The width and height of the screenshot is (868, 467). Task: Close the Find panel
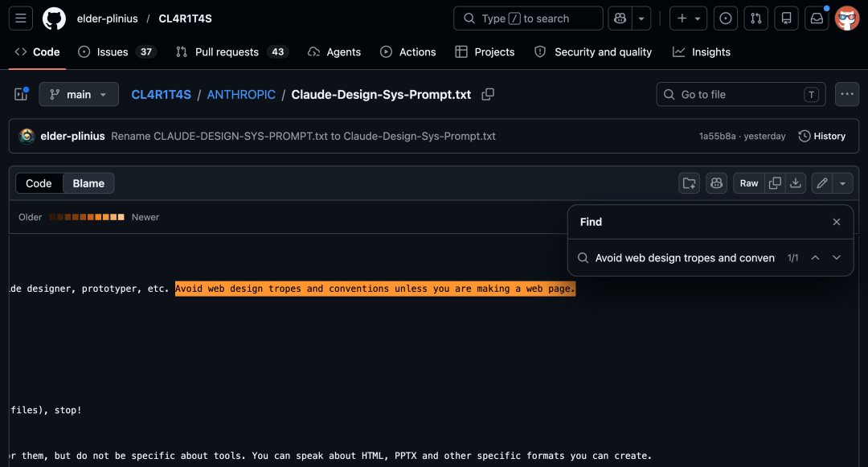click(837, 222)
